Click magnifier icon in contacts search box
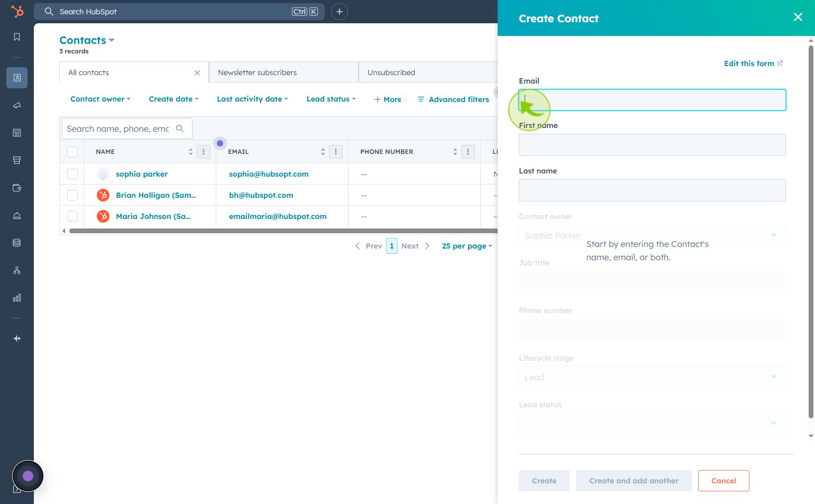The height and width of the screenshot is (504, 815). 180,129
